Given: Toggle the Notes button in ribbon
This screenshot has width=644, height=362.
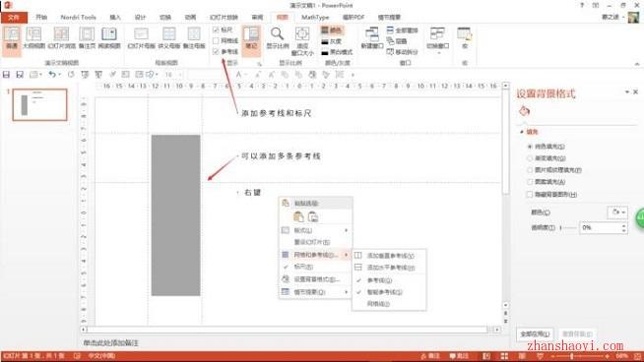Looking at the screenshot, I should pos(251,38).
